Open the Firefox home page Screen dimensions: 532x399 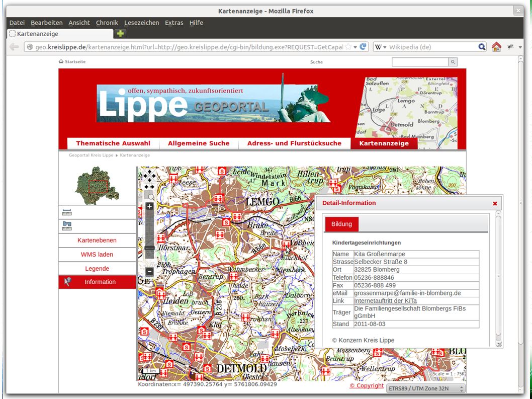496,47
